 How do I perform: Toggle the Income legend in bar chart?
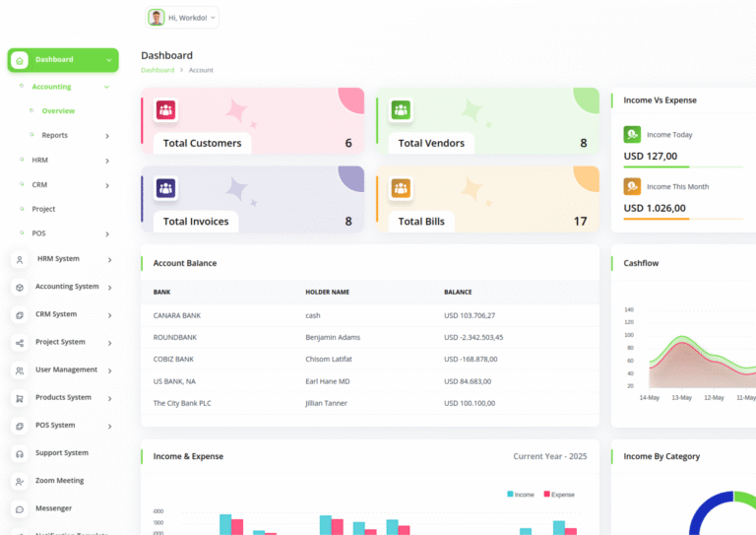[x=520, y=495]
